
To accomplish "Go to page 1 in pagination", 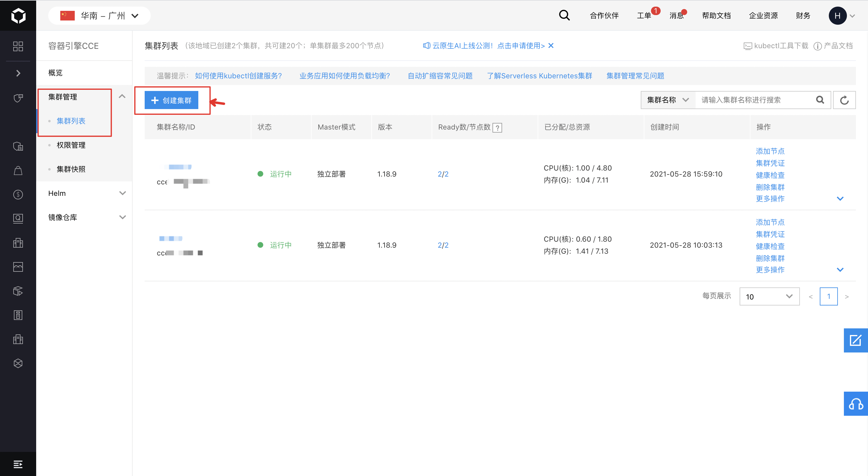I will coord(828,296).
